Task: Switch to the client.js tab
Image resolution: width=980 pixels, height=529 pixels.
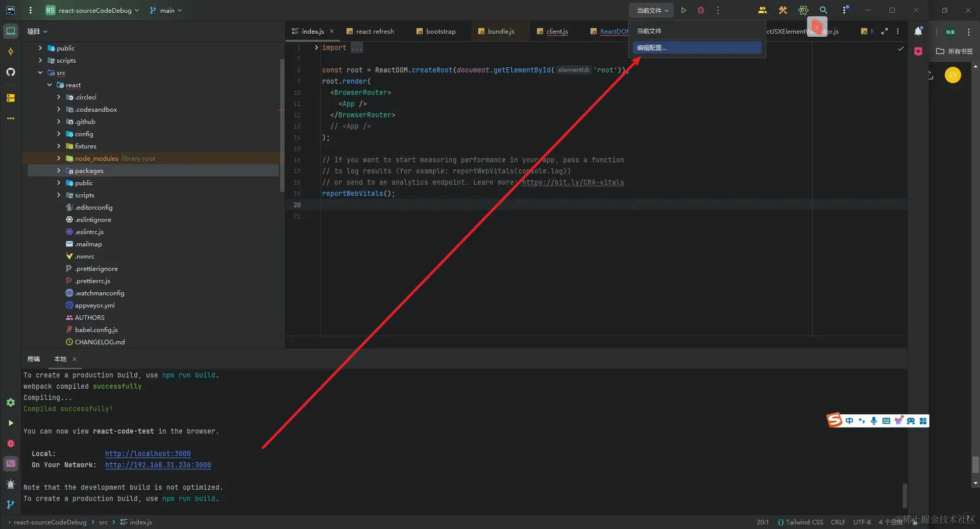Action: pyautogui.click(x=552, y=32)
